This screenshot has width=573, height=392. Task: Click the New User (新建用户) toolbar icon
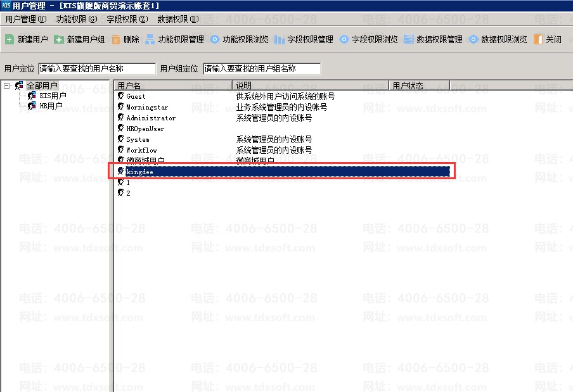click(x=10, y=39)
